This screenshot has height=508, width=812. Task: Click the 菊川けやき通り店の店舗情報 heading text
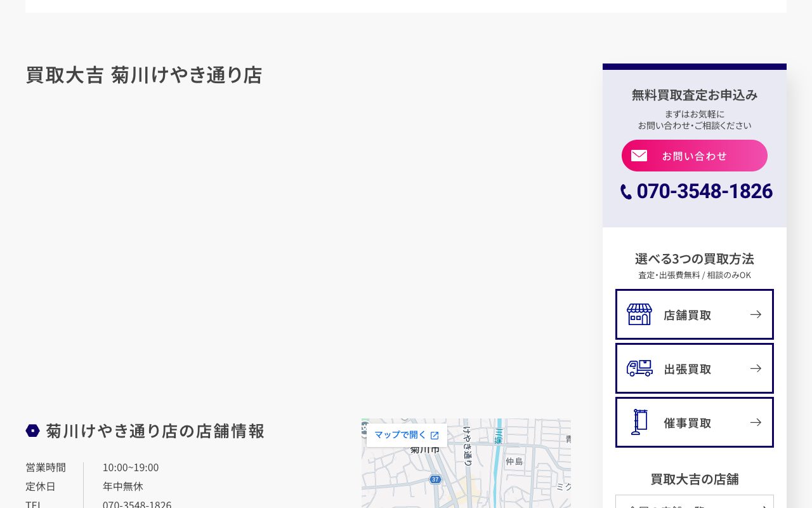coord(155,431)
